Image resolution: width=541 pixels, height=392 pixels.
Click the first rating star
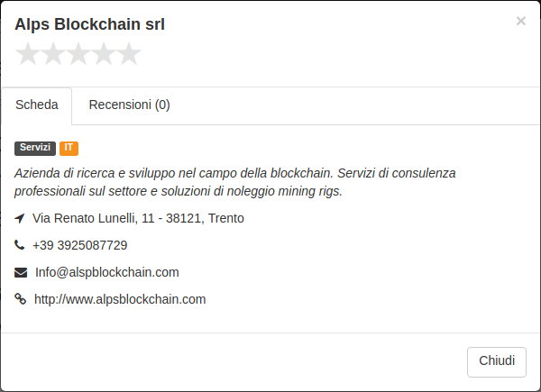coord(28,54)
